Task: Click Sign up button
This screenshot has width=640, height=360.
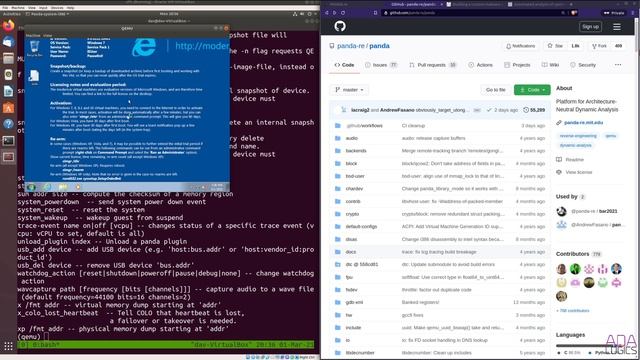Action: pyautogui.click(x=590, y=27)
